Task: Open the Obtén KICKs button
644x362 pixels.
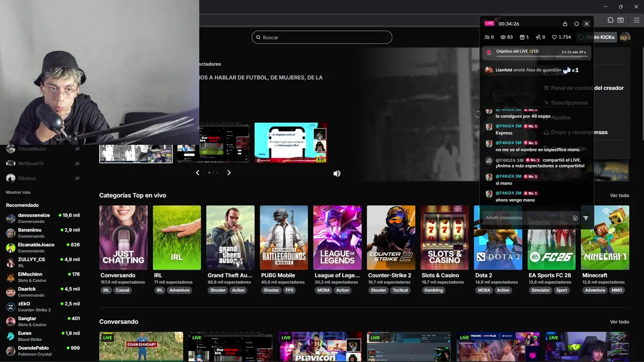Action: click(597, 37)
